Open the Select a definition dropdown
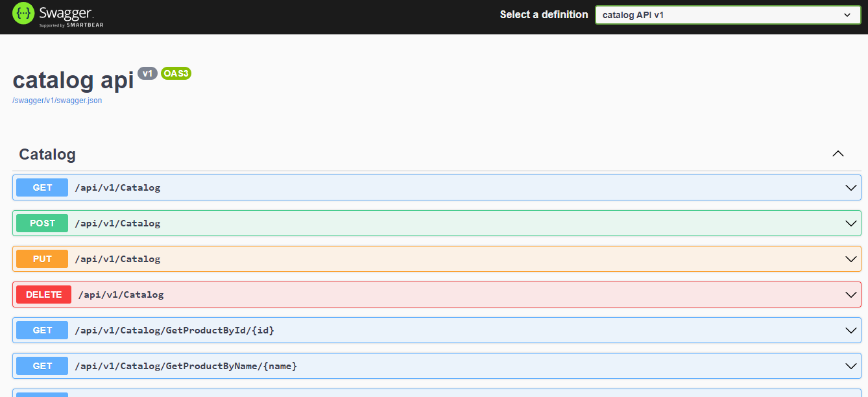The height and width of the screenshot is (397, 868). (x=728, y=15)
